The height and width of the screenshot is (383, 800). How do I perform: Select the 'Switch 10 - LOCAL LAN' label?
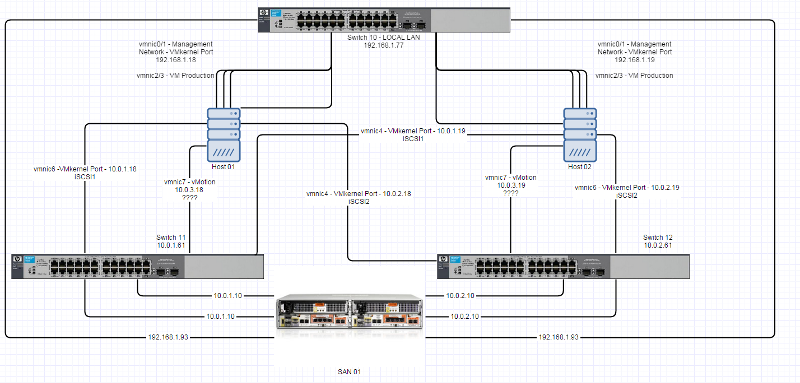coord(383,38)
